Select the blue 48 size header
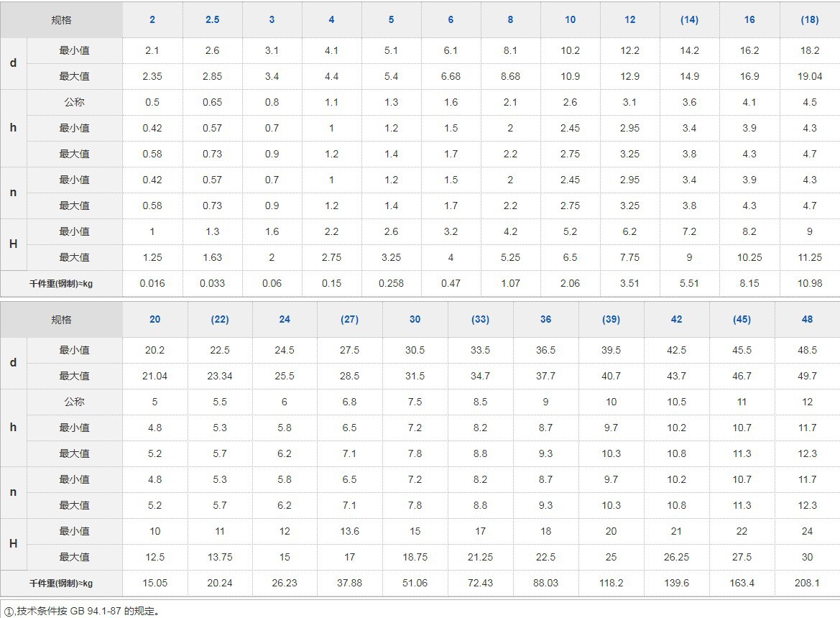 click(x=807, y=319)
